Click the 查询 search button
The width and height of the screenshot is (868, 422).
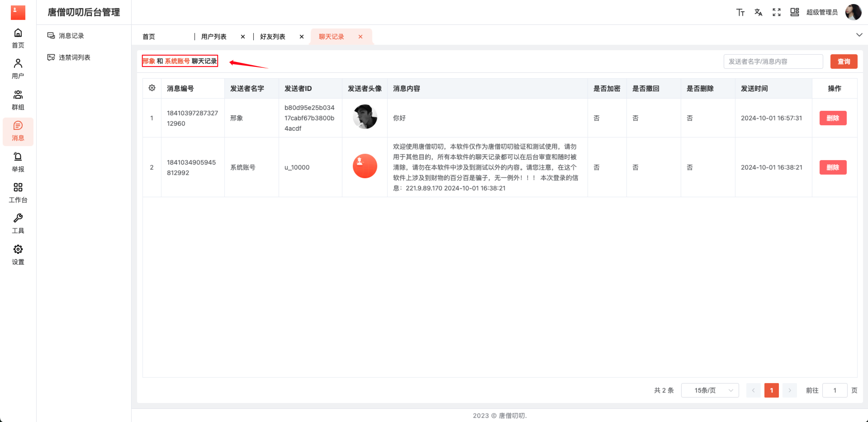coord(843,61)
